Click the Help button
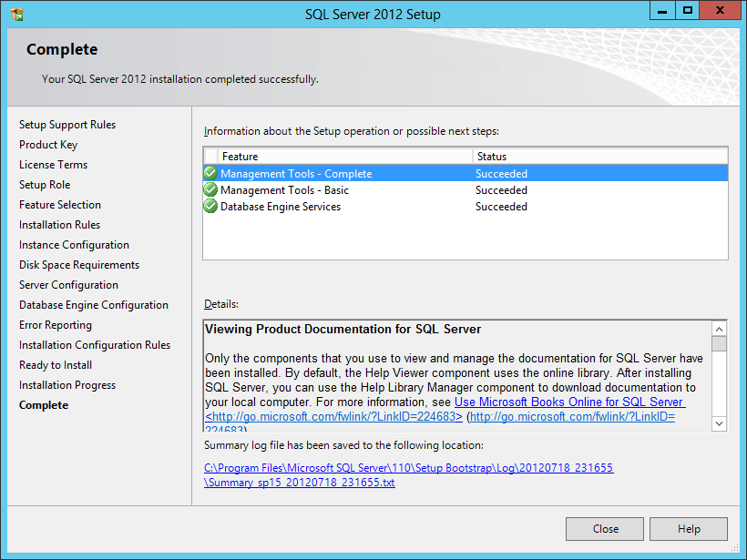Image resolution: width=747 pixels, height=560 pixels. tap(689, 528)
